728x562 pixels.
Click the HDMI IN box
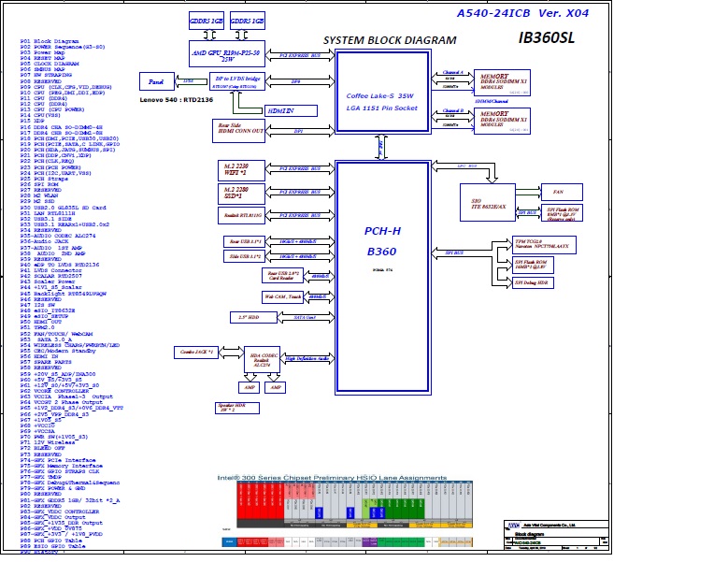point(279,109)
